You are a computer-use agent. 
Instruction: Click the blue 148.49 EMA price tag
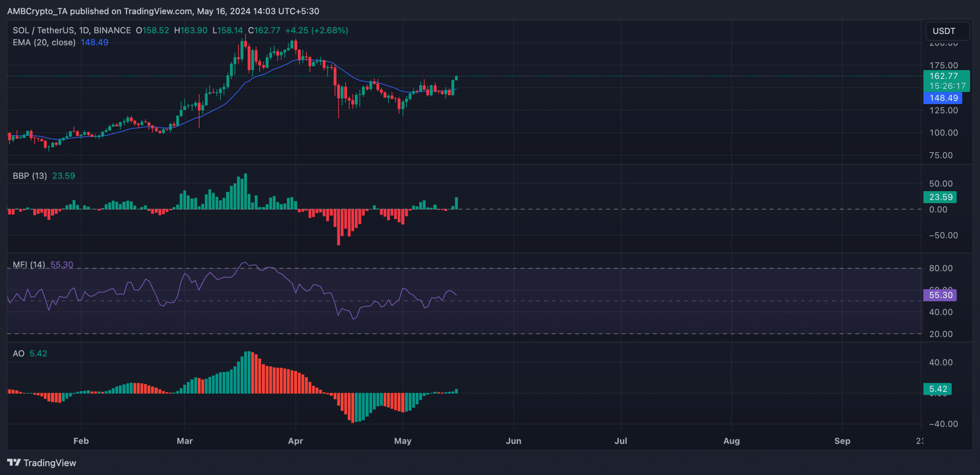943,98
